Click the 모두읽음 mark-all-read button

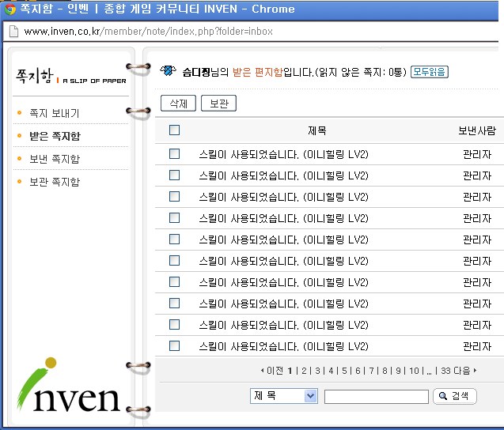[x=430, y=72]
